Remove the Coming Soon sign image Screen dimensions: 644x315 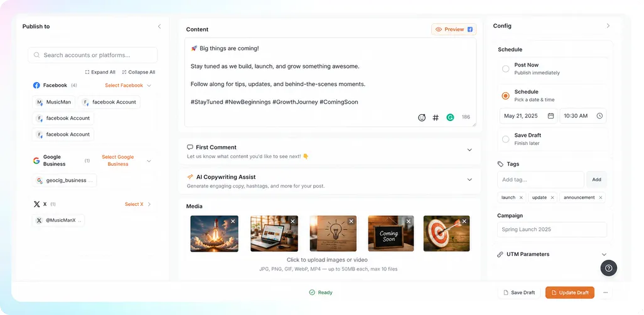click(x=408, y=222)
